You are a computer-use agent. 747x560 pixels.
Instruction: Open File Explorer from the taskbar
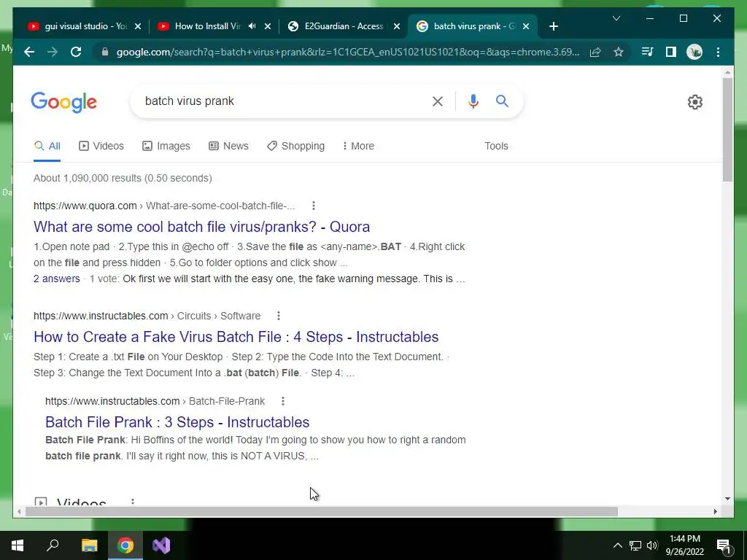pyautogui.click(x=89, y=545)
